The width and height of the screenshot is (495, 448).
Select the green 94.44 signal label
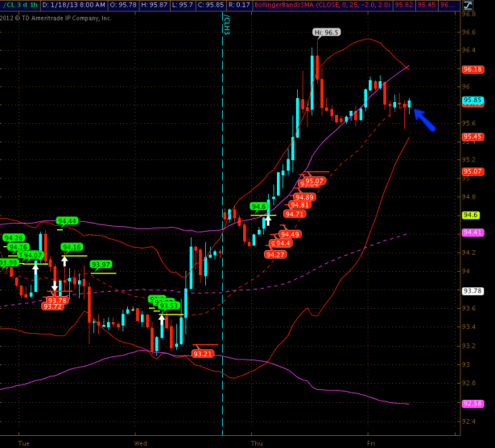67,221
